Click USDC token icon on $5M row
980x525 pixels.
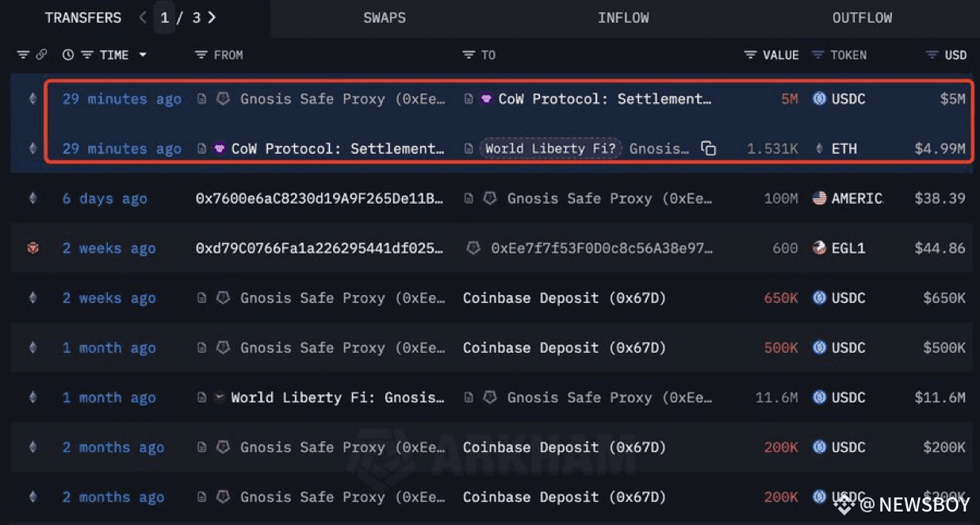click(819, 99)
